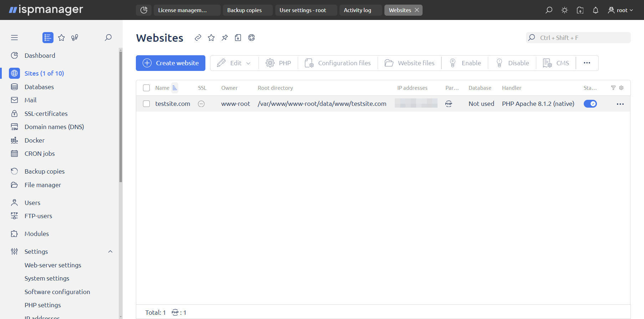Open the table filter funnel icon
Image resolution: width=644 pixels, height=319 pixels.
(x=613, y=88)
